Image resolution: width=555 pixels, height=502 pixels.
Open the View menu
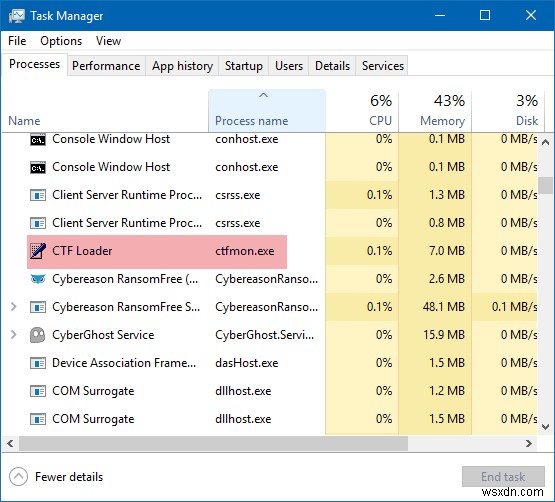[108, 41]
